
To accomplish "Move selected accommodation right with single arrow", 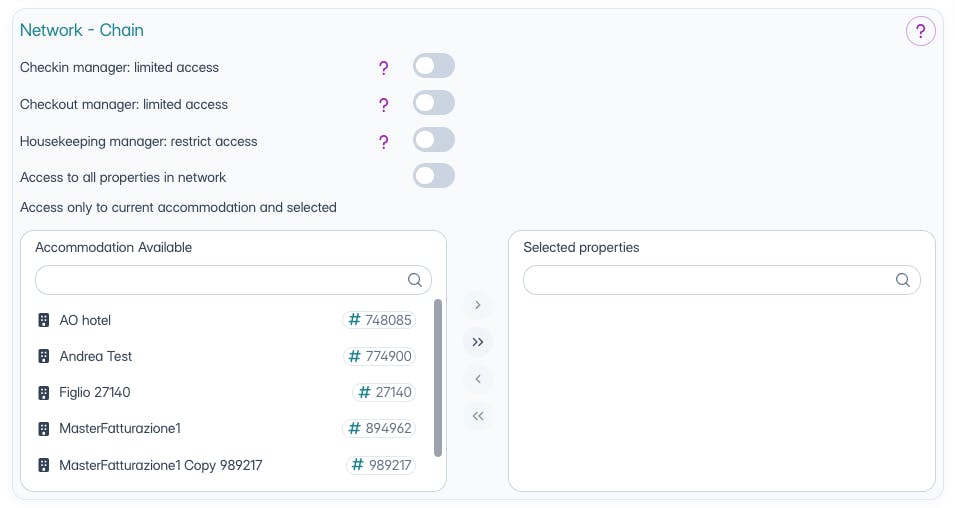I will 478,304.
